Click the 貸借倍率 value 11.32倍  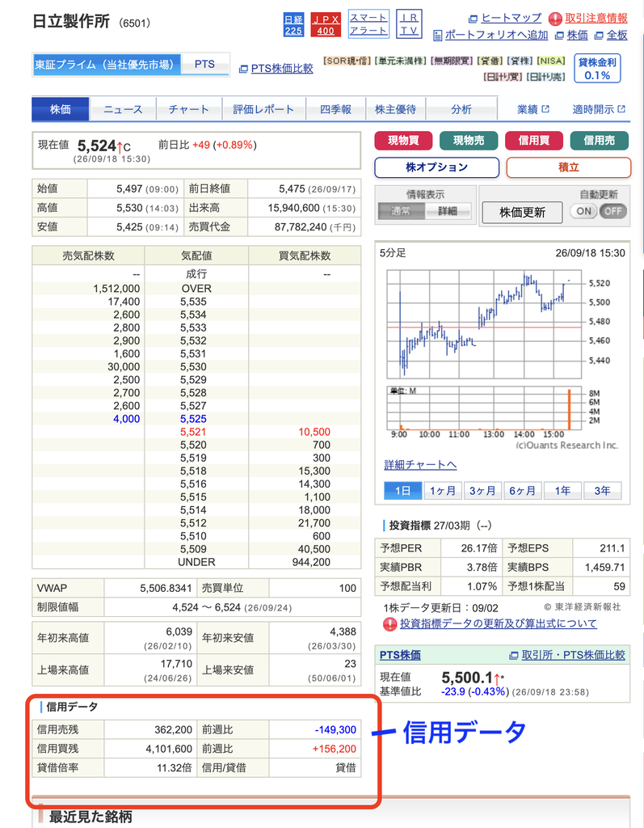[x=175, y=768]
